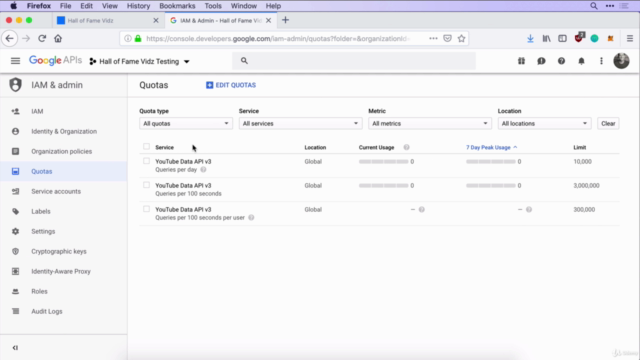This screenshot has width=640, height=360.
Task: Click the gift icon in console header
Action: [521, 61]
